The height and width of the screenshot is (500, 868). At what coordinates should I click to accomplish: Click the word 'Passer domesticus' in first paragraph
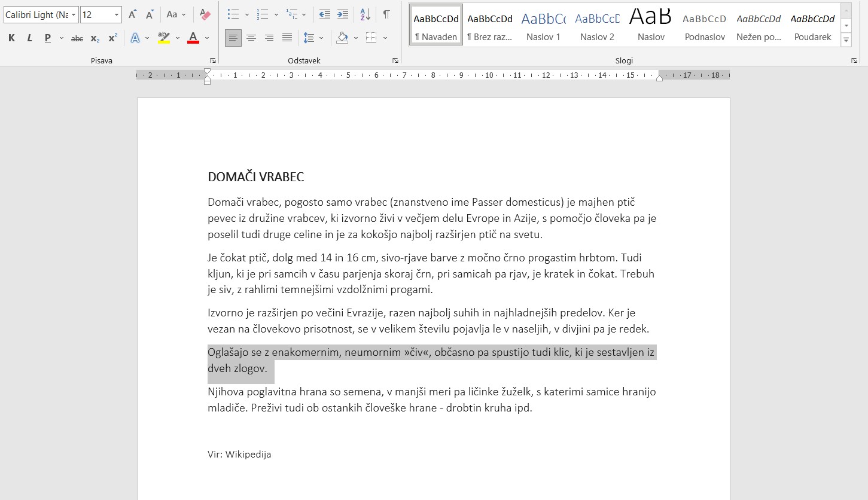[517, 202]
